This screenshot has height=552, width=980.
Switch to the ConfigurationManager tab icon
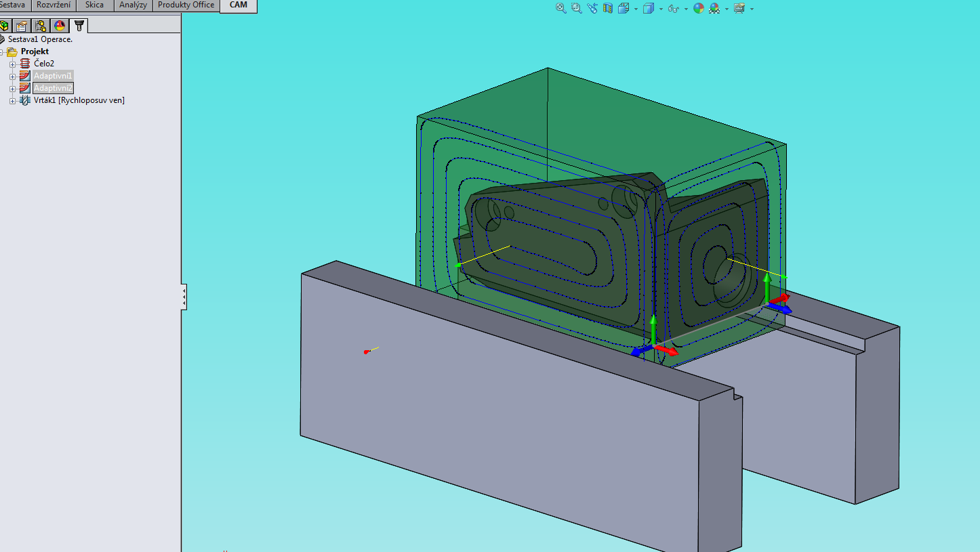[41, 26]
